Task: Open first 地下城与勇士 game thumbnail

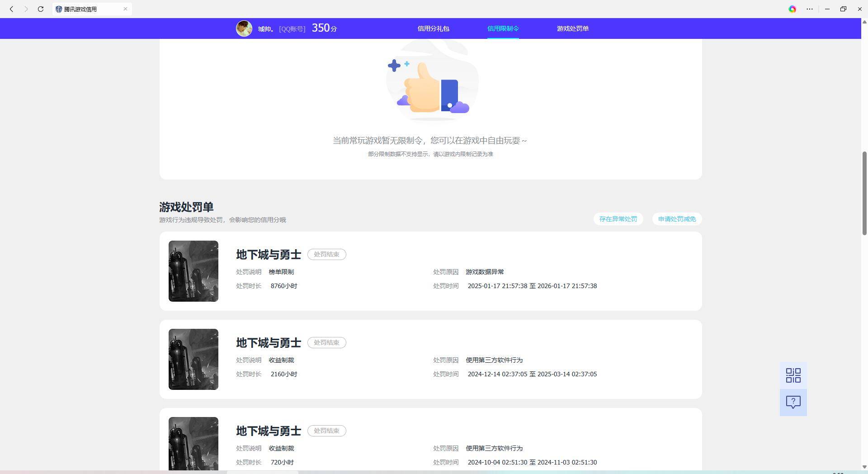Action: point(193,271)
